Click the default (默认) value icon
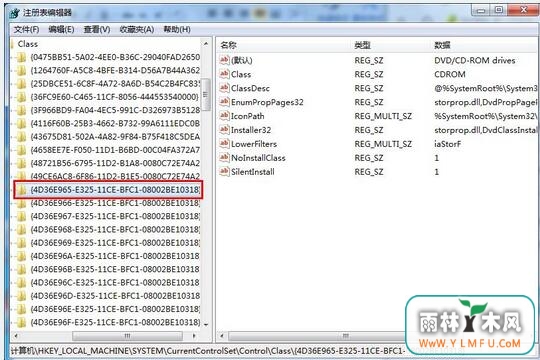 pos(224,60)
